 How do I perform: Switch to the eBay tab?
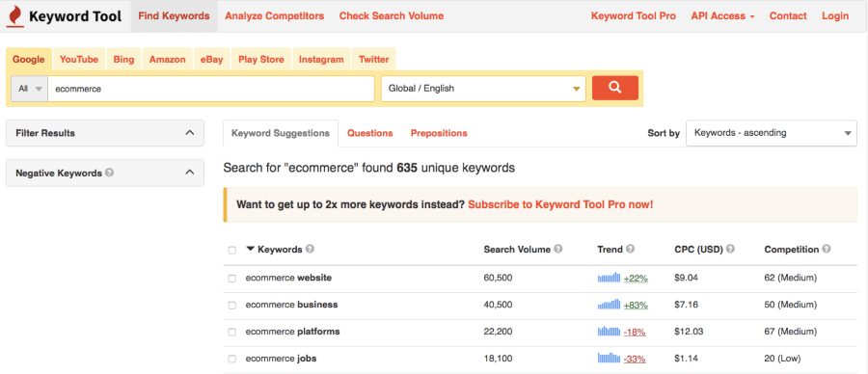211,59
